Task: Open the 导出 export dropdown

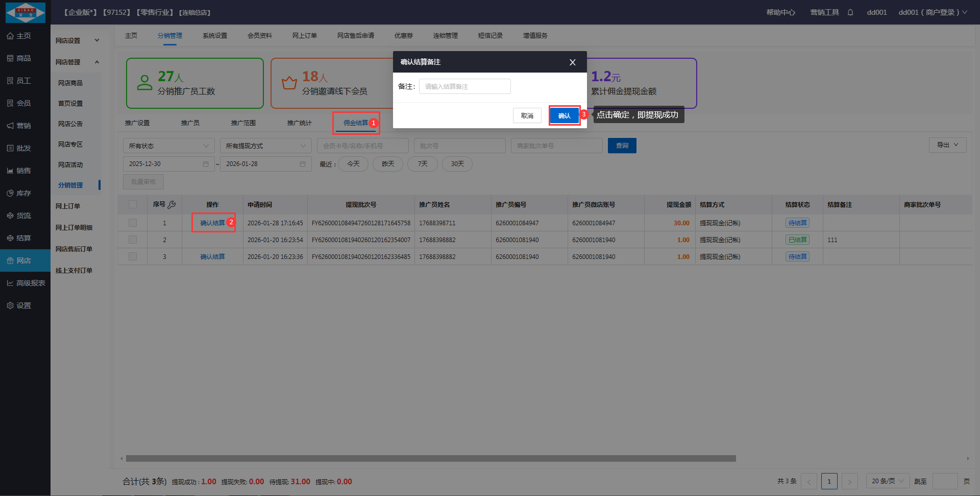Action: tap(947, 145)
